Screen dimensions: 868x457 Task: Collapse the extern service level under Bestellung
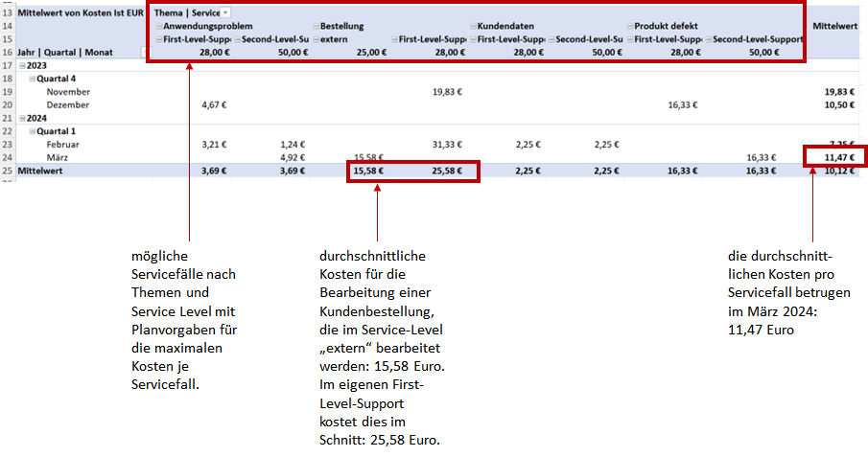317,39
